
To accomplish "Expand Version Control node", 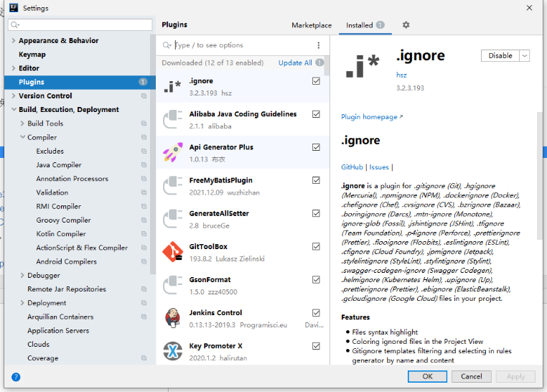I will coord(13,95).
